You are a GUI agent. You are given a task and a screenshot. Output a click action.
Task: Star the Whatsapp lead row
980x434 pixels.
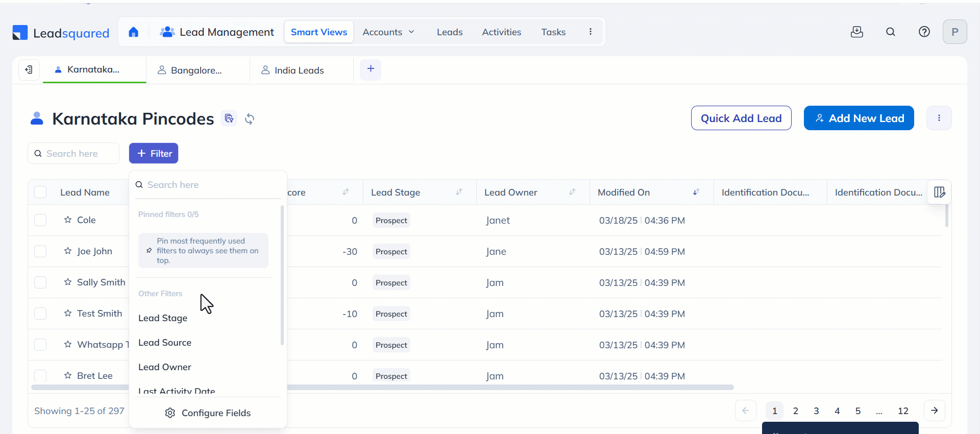(x=68, y=344)
